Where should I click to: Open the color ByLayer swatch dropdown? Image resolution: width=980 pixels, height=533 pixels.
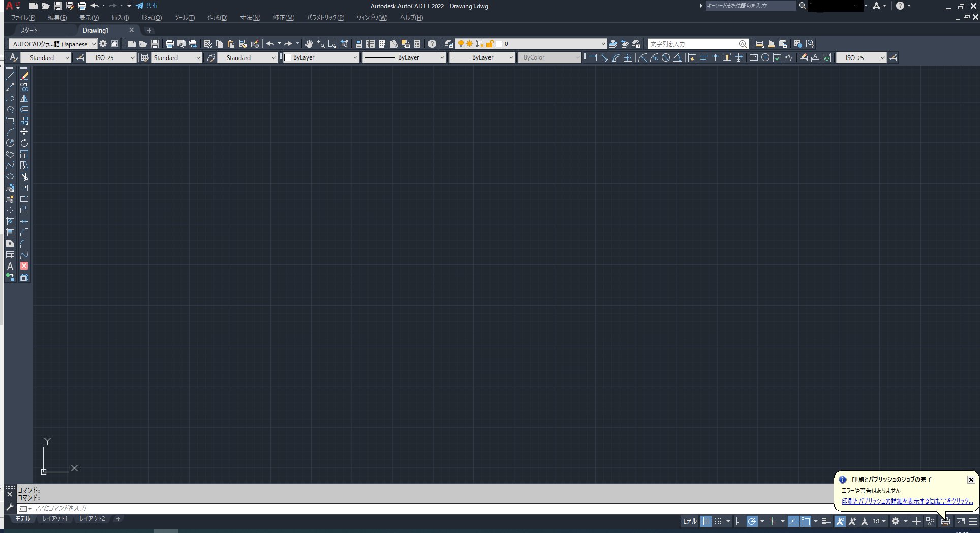click(321, 57)
